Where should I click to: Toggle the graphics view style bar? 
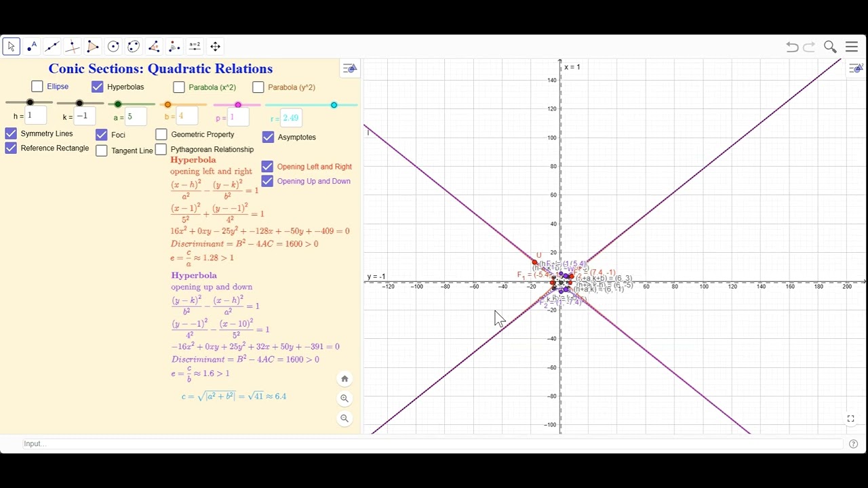[857, 68]
